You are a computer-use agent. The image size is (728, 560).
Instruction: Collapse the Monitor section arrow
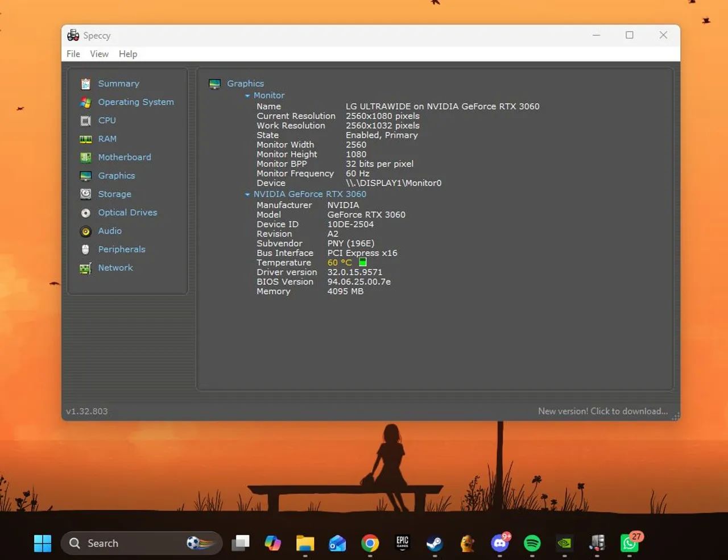tap(247, 96)
